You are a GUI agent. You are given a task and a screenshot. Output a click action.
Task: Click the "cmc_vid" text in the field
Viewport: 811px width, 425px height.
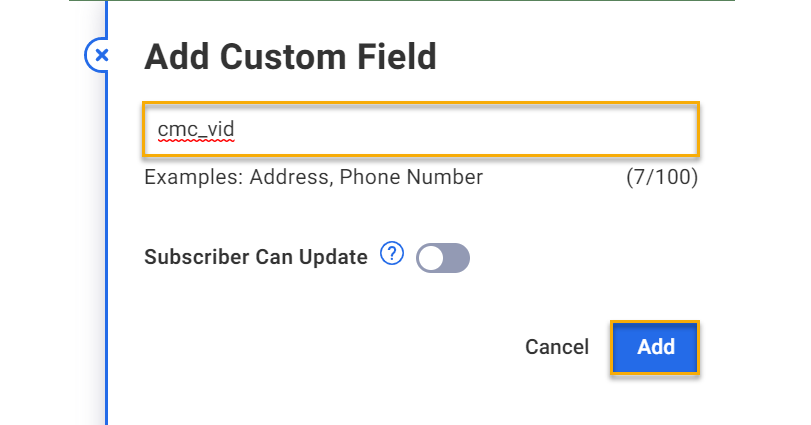[196, 129]
